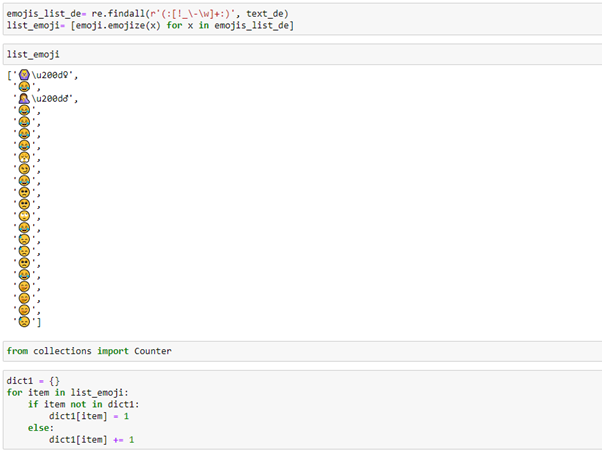Click the emojis_list_de re.findall code line
Screen dimensions: 602x453
click(147, 14)
